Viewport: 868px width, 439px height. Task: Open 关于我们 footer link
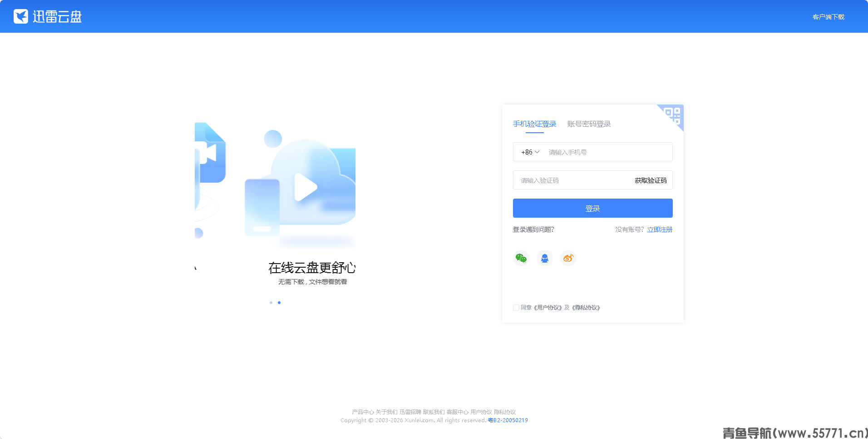386,412
